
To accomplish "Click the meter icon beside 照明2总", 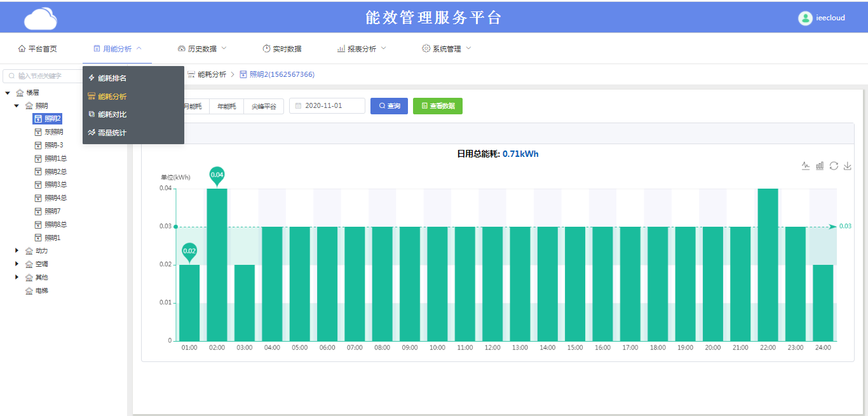I will point(38,171).
